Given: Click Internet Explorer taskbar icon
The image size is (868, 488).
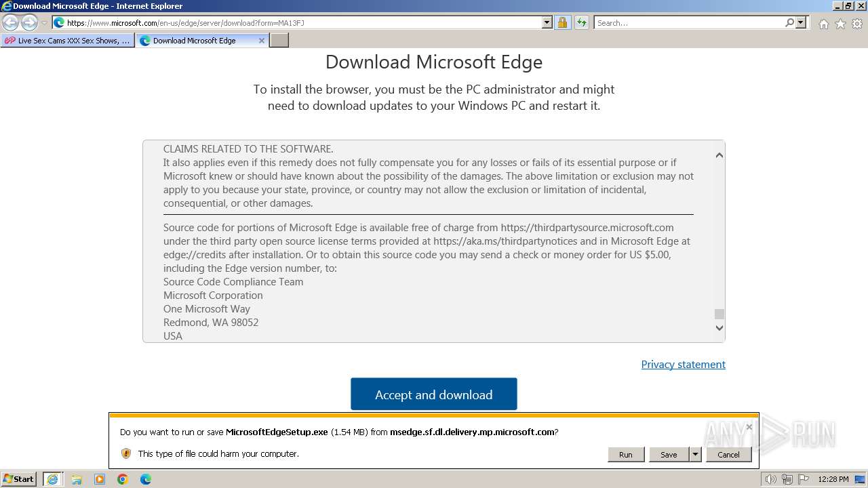Looking at the screenshot, I should [x=53, y=479].
